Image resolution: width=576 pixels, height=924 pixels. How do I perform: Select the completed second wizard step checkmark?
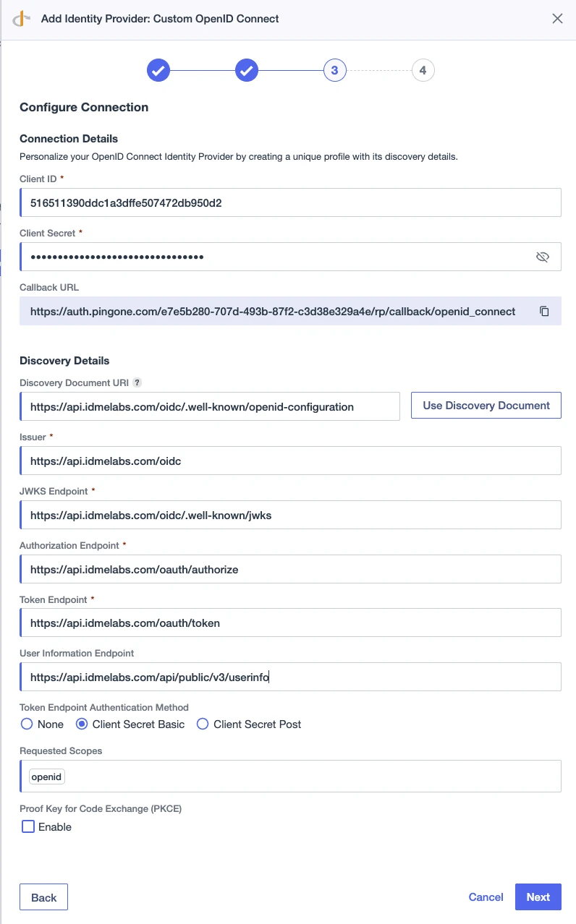[x=247, y=70]
